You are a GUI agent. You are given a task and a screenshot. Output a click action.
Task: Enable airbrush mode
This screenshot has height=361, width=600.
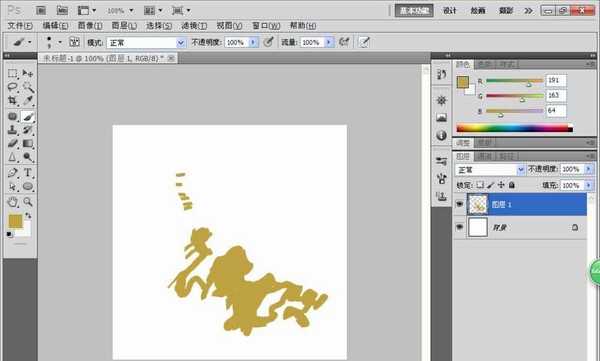(x=344, y=42)
